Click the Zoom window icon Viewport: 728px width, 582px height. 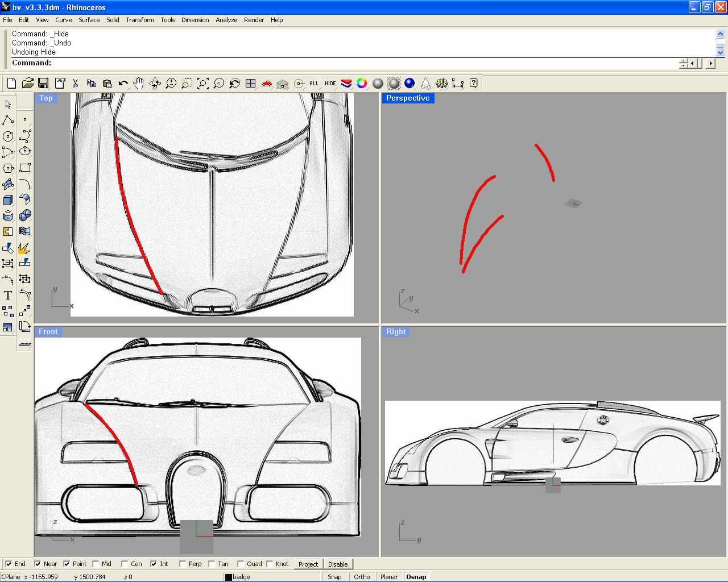pyautogui.click(x=187, y=84)
